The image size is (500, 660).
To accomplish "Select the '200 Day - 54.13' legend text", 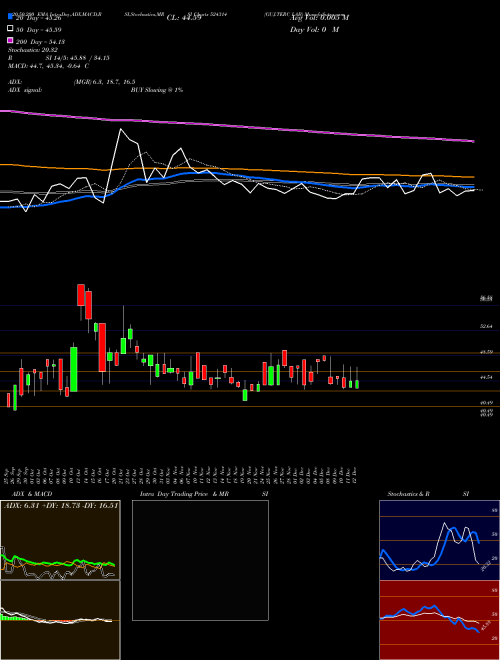I will click(x=40, y=42).
